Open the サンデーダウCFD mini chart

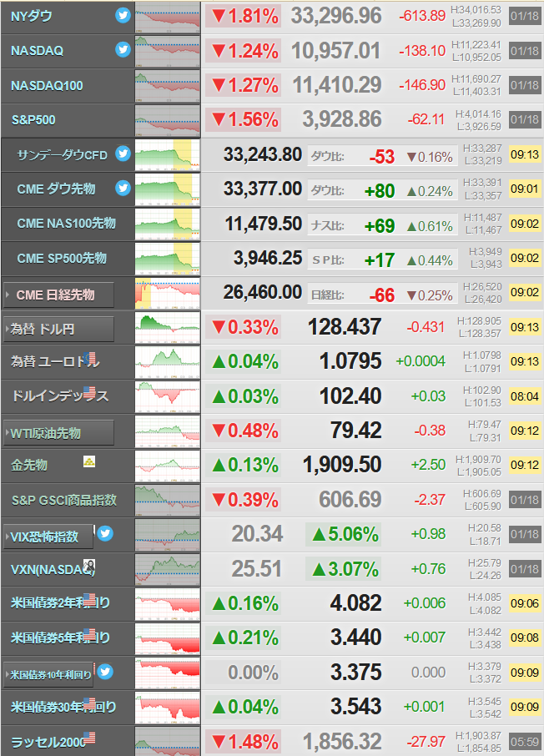168,155
